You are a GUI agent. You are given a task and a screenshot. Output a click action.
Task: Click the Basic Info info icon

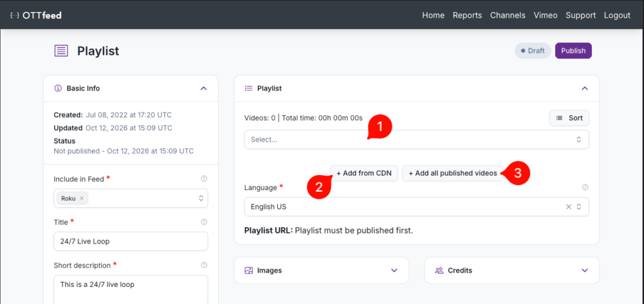(58, 88)
